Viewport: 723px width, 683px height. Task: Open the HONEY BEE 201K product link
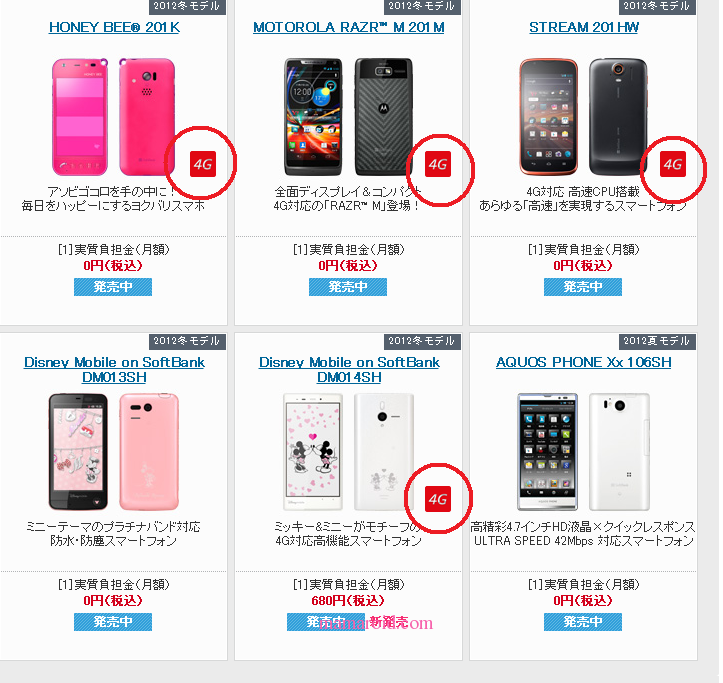click(x=114, y=27)
